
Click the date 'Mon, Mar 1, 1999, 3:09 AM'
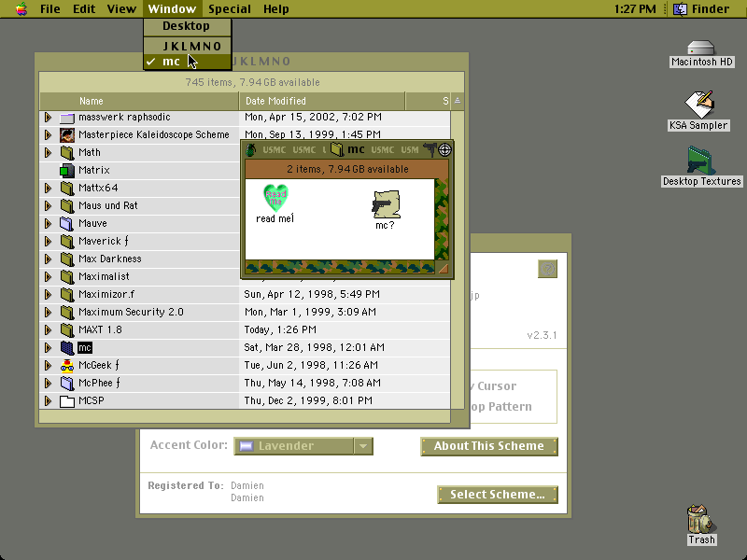[x=310, y=312]
